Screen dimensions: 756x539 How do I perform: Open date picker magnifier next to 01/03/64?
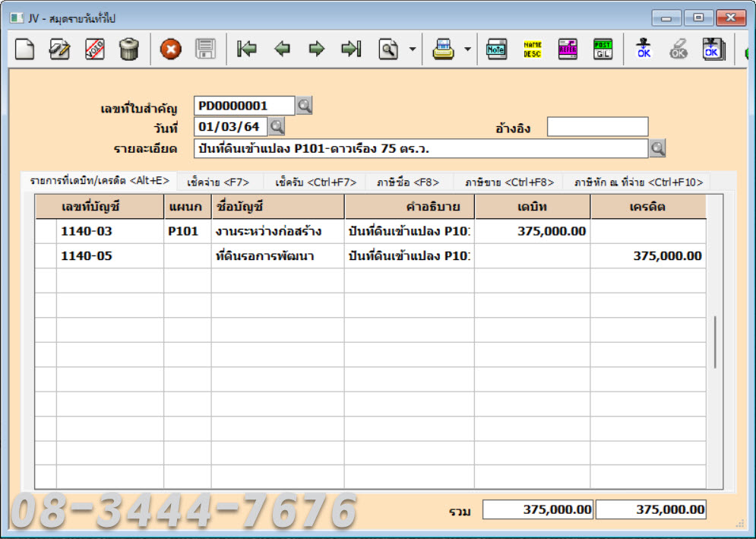[x=277, y=126]
